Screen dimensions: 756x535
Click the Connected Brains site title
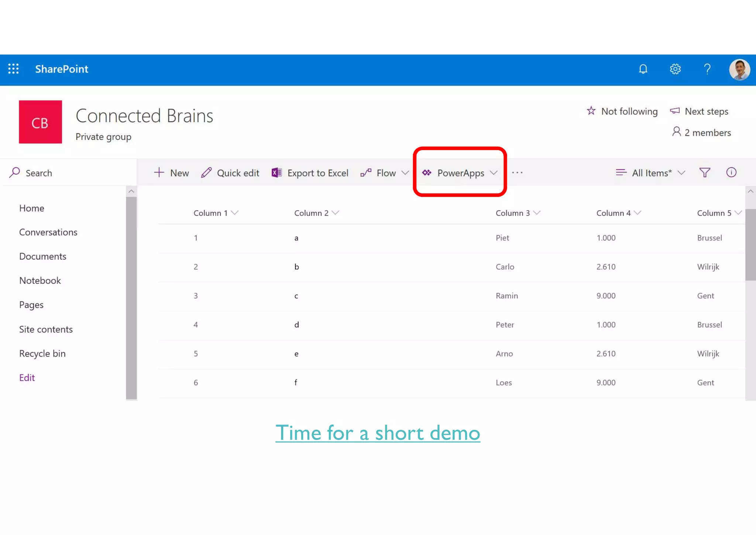tap(144, 116)
